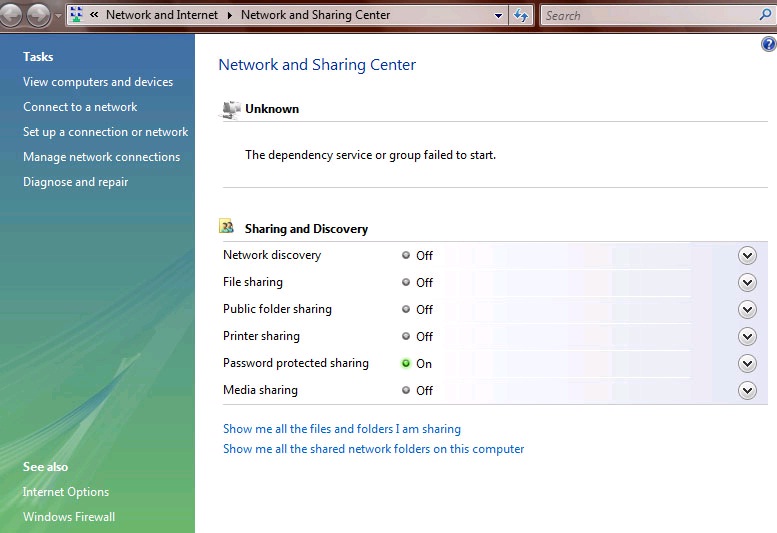Image resolution: width=777 pixels, height=533 pixels.
Task: Expand Password protected sharing settings
Action: (x=747, y=364)
